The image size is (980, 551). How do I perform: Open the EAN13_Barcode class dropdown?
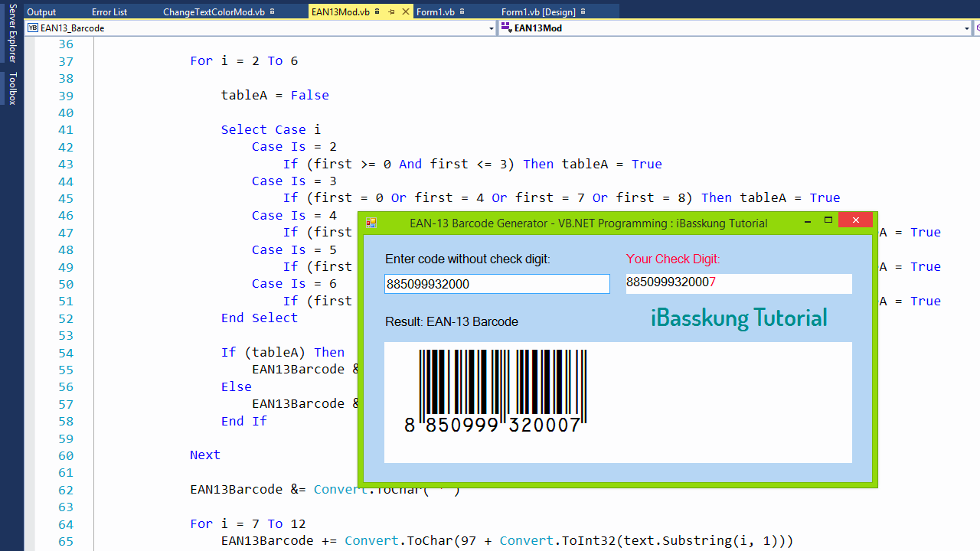[x=492, y=28]
